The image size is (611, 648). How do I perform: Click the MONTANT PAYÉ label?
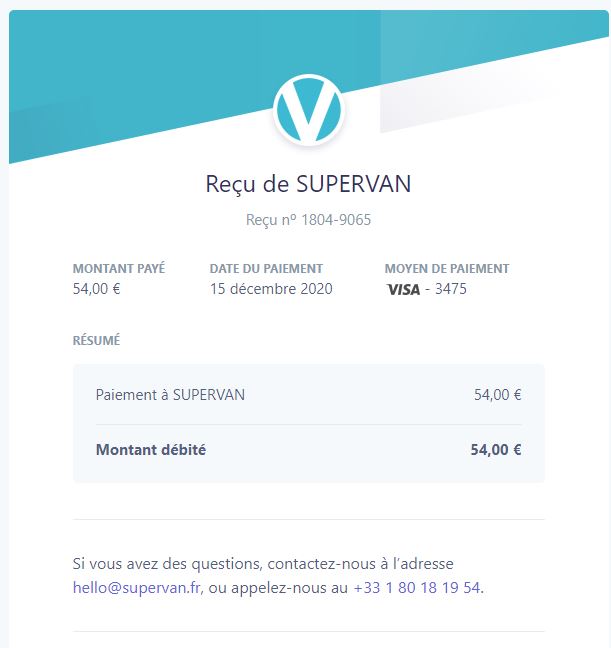[119, 268]
